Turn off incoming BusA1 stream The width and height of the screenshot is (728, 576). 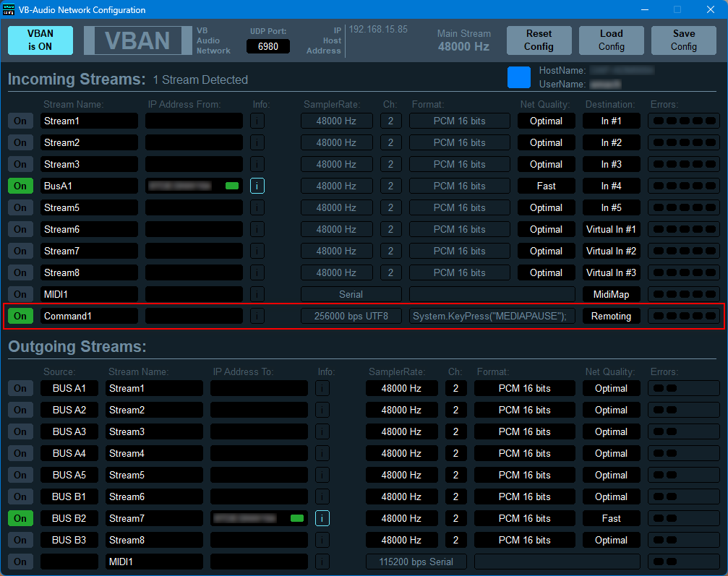(x=20, y=186)
